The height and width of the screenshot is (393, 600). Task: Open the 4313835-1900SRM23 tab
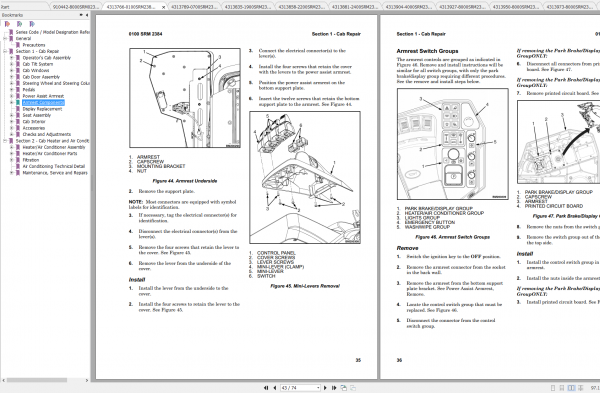point(248,7)
